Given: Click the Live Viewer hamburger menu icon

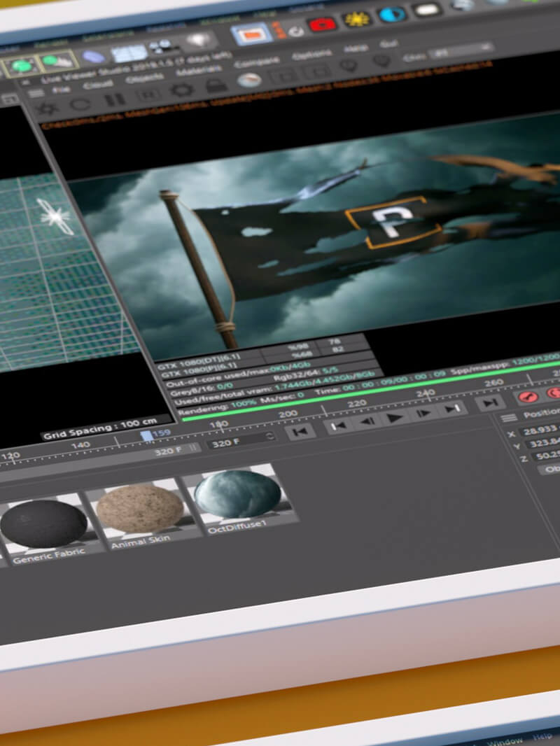Looking at the screenshot, I should click(x=36, y=93).
